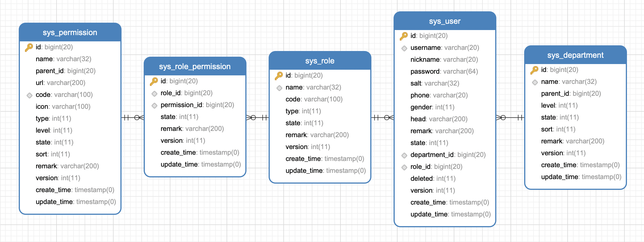Select the sys_role_permission table header
The width and height of the screenshot is (644, 242).
195,66
